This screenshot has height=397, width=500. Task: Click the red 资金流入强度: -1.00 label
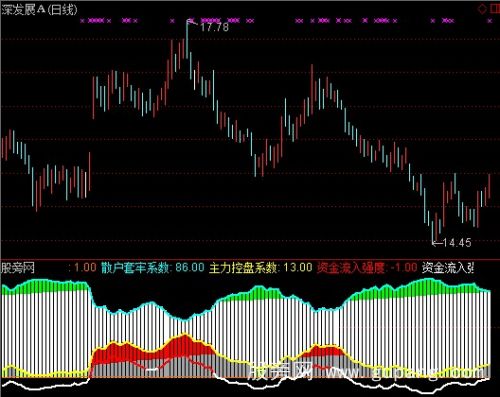click(367, 268)
